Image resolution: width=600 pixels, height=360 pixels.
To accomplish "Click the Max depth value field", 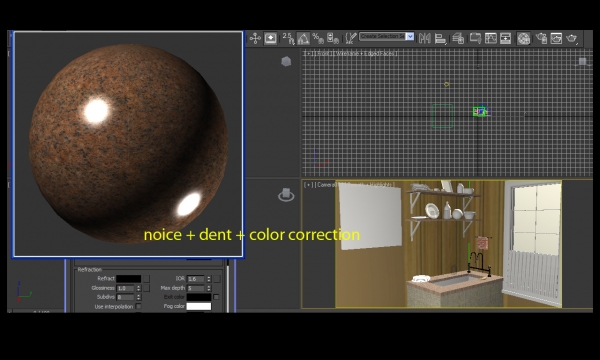I will tap(196, 288).
